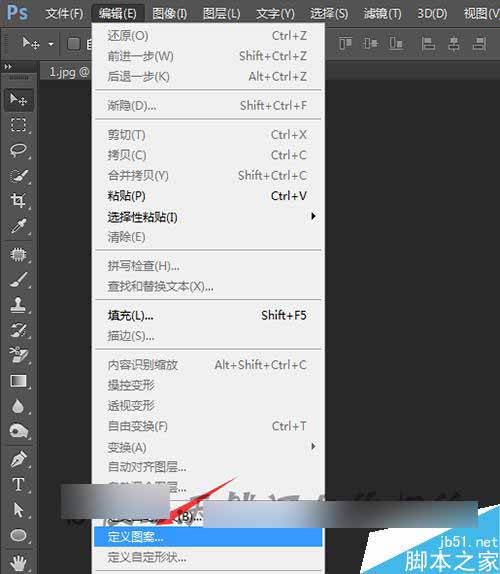Click align top edges icon in options bar
Viewport: 500px width, 574px height.
(345, 43)
